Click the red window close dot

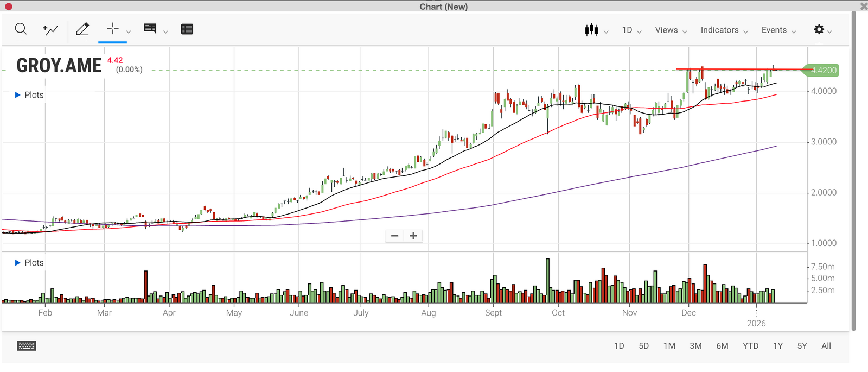click(x=8, y=7)
